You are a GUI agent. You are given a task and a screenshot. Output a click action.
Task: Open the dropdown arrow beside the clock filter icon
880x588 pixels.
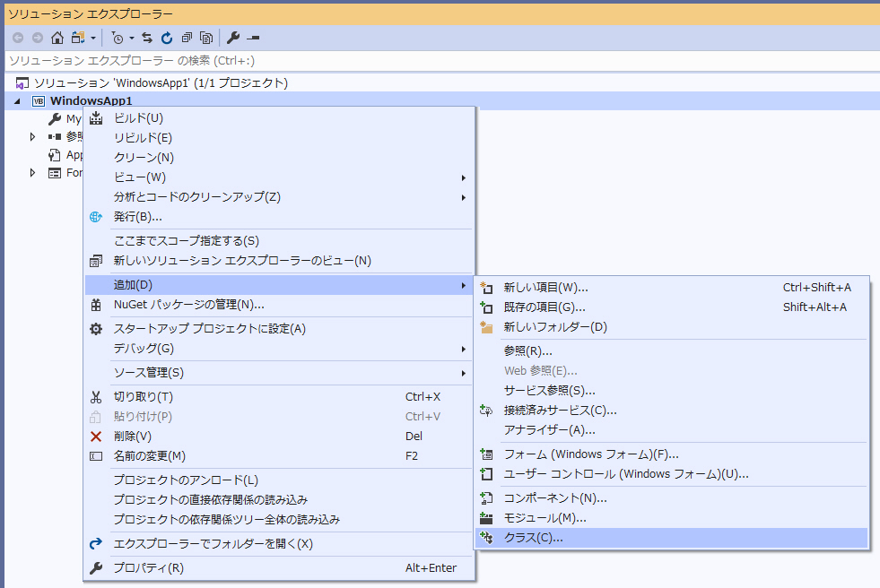[x=132, y=39]
